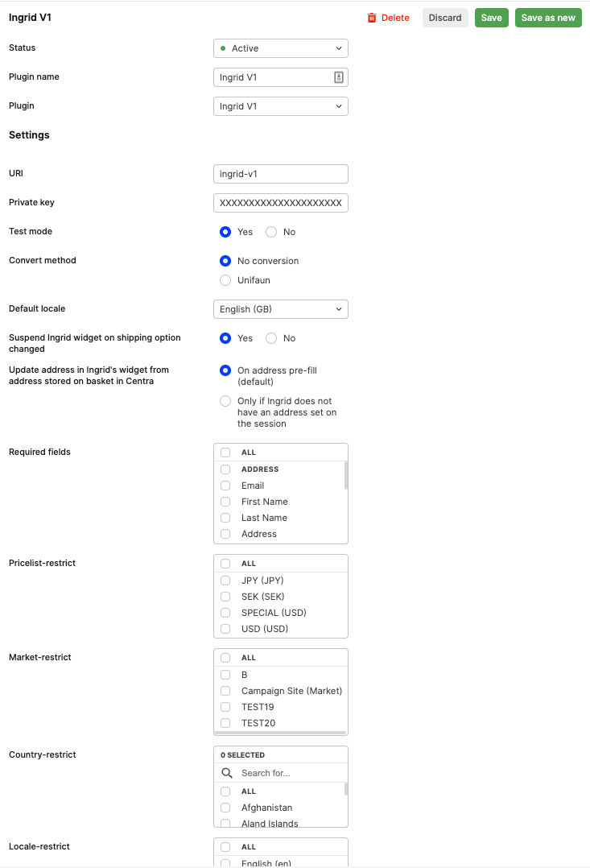Check Afghanistan in Country-restrict

[225, 808]
